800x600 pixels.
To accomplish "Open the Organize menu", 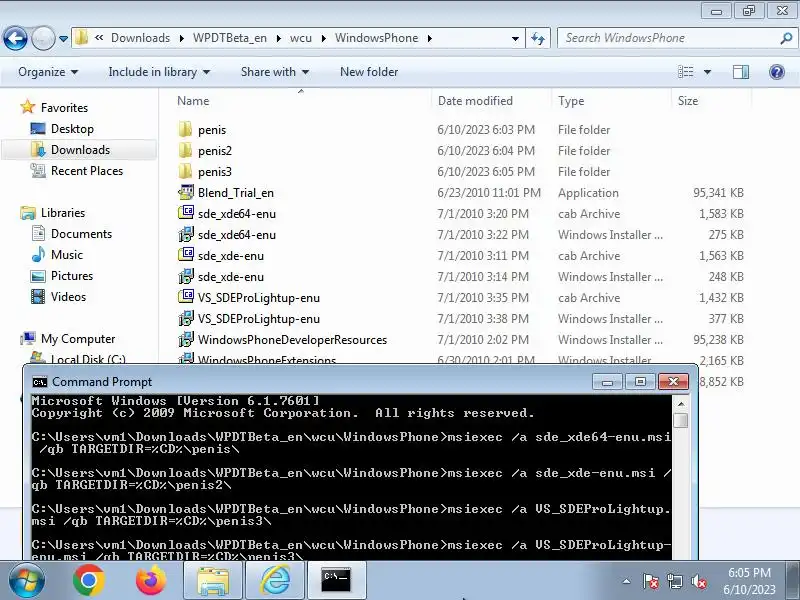I will point(48,72).
